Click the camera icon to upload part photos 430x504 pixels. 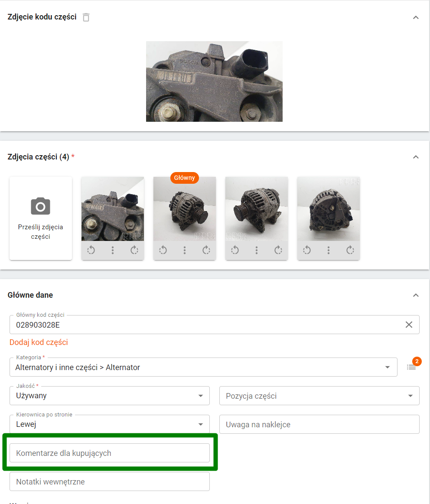[41, 206]
